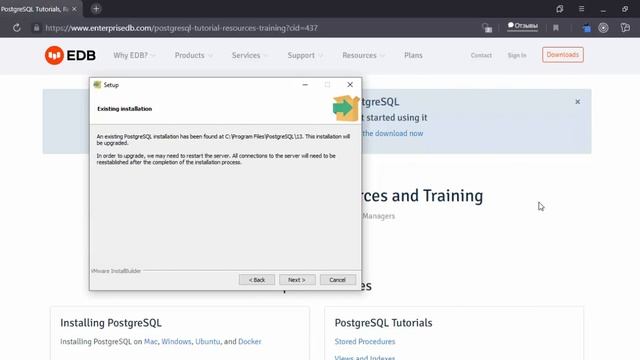Viewport: 640px width, 360px height.
Task: Expand the Support menu
Action: (305, 55)
